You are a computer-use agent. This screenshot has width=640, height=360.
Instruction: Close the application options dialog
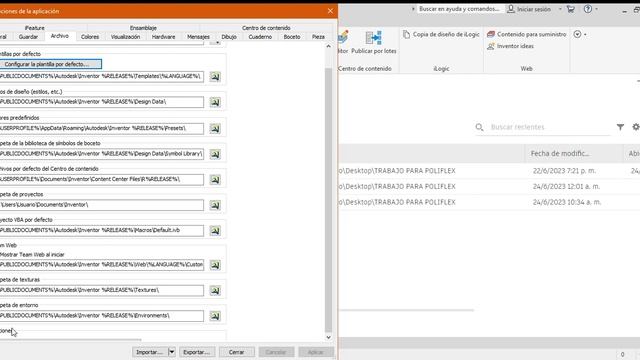330,11
